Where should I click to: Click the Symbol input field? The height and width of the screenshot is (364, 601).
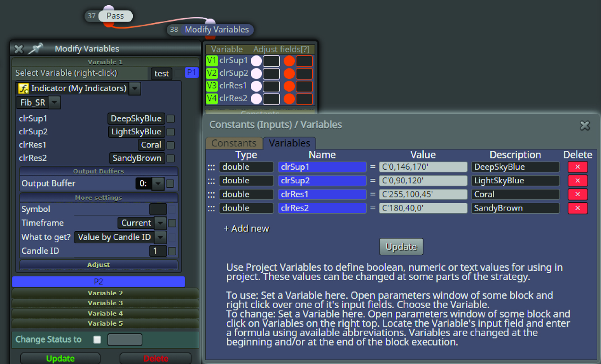158,209
